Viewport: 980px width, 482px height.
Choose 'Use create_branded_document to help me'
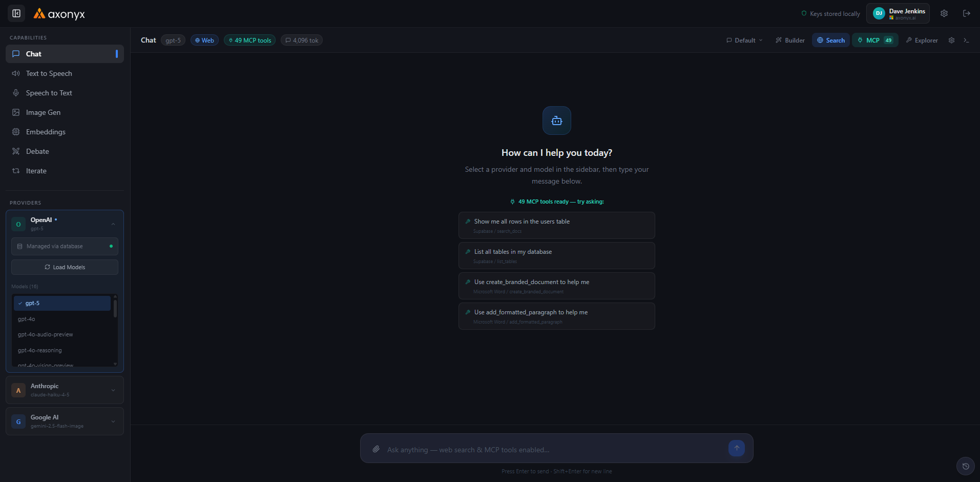[x=557, y=286]
